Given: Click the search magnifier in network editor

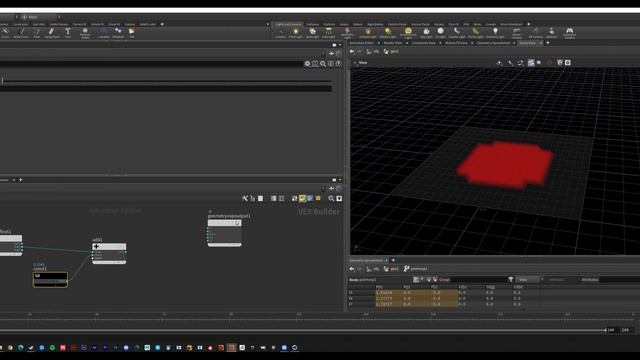Looking at the screenshot, I should pyautogui.click(x=331, y=198).
